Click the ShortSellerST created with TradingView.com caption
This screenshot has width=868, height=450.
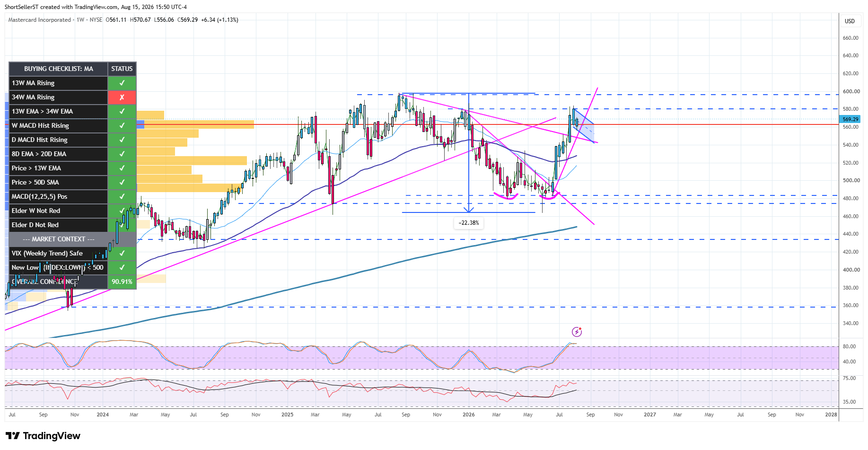96,7
